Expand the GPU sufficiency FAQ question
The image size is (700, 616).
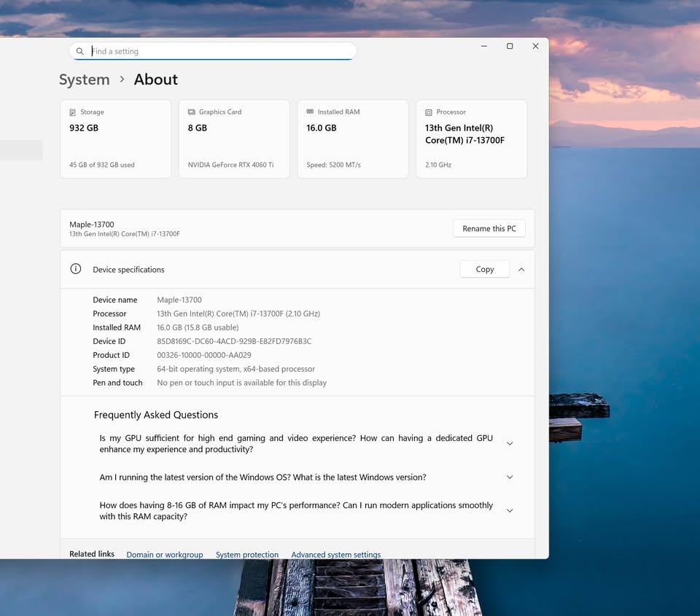510,443
